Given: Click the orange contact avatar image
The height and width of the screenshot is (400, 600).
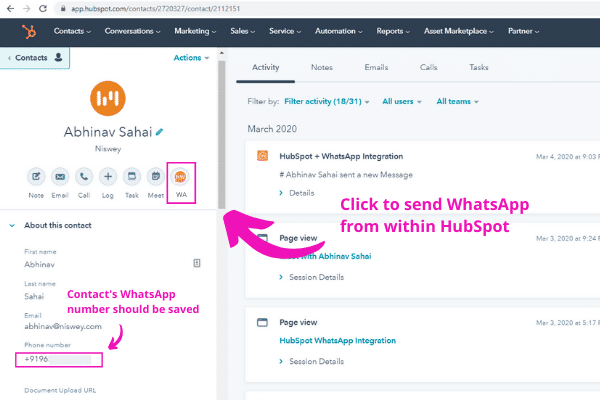Looking at the screenshot, I should click(x=108, y=98).
